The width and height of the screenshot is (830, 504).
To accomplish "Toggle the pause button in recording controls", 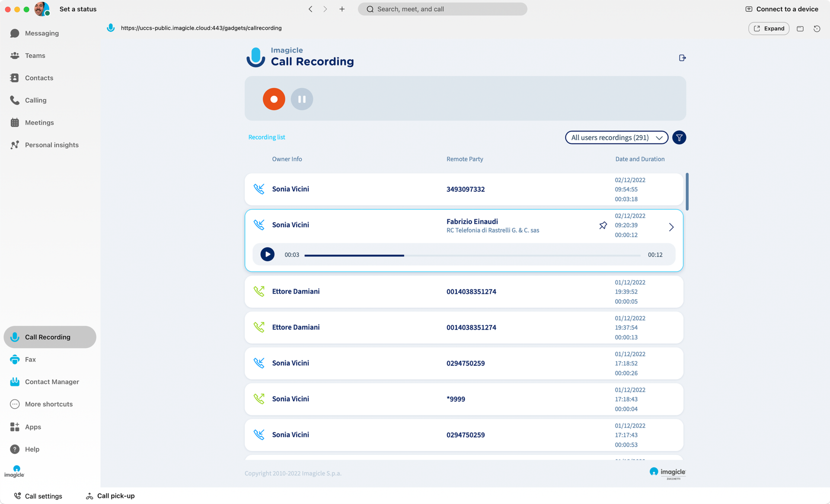I will point(302,99).
